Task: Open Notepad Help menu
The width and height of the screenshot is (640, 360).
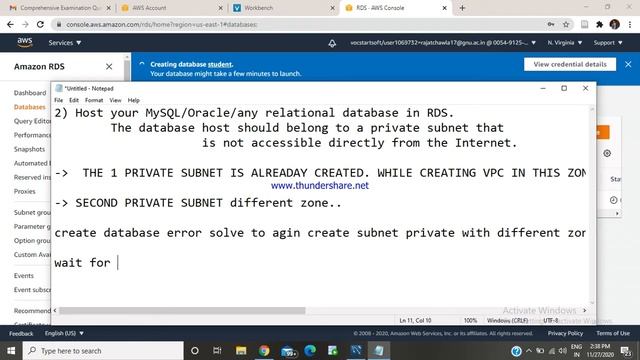Action: tap(133, 100)
